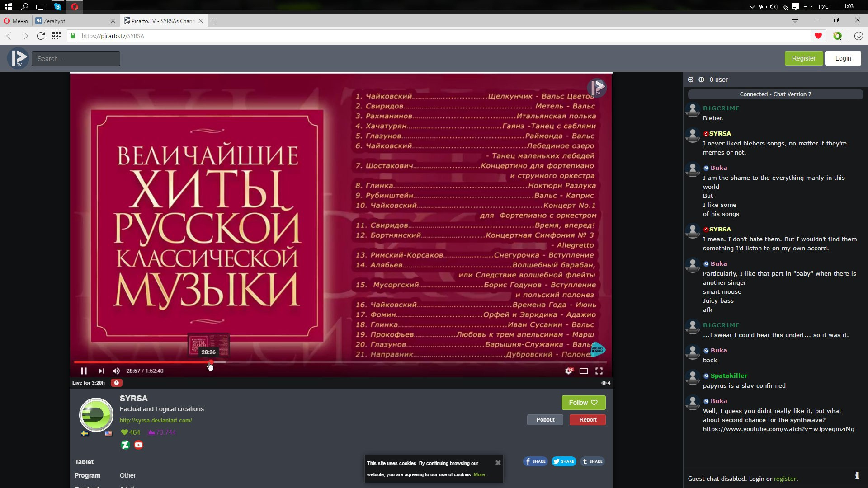868x488 pixels.
Task: Open Opera Speed Dial grid
Action: [x=57, y=36]
